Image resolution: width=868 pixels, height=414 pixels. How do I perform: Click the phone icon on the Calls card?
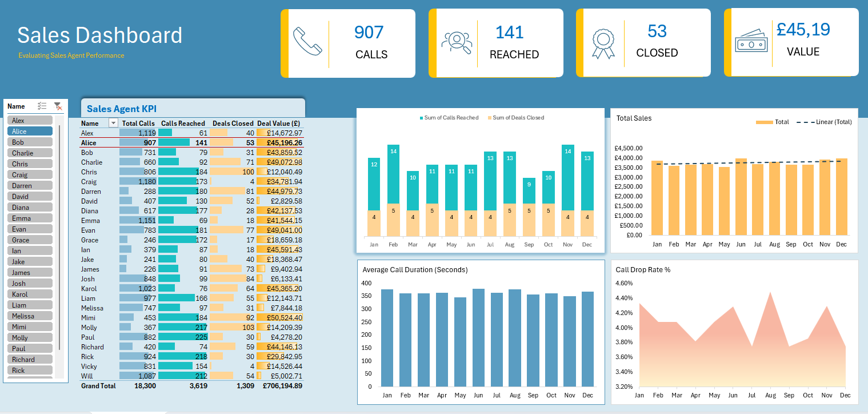[307, 42]
